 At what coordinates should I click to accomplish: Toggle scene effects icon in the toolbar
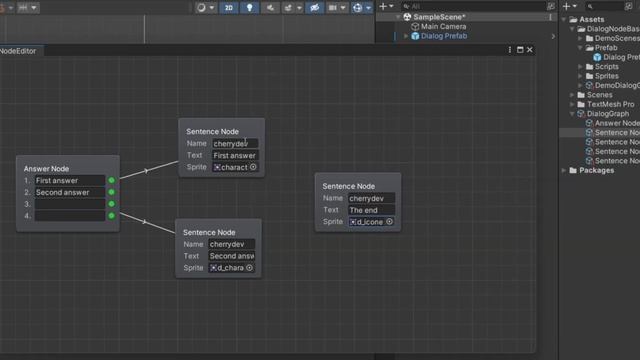coord(288,7)
